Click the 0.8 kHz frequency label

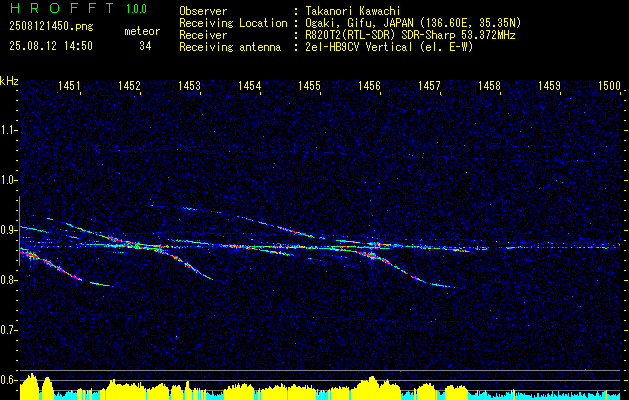[x=9, y=280]
